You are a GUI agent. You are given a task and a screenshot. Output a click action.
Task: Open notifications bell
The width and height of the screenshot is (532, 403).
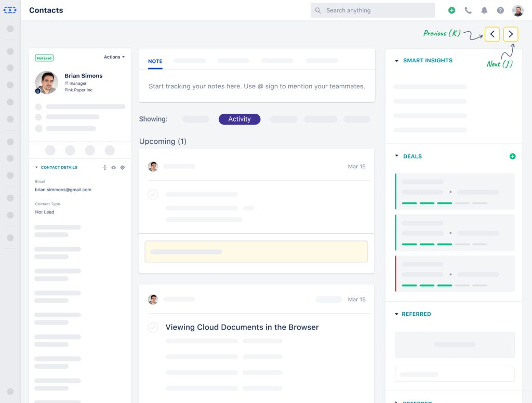484,10
